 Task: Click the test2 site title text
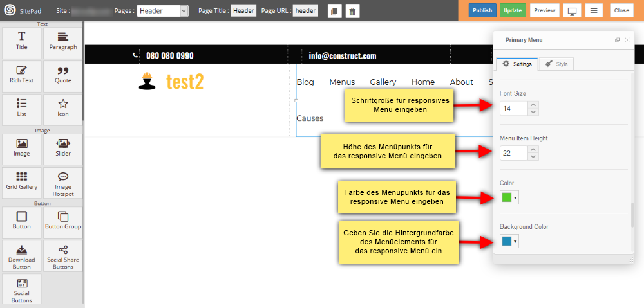pyautogui.click(x=185, y=82)
